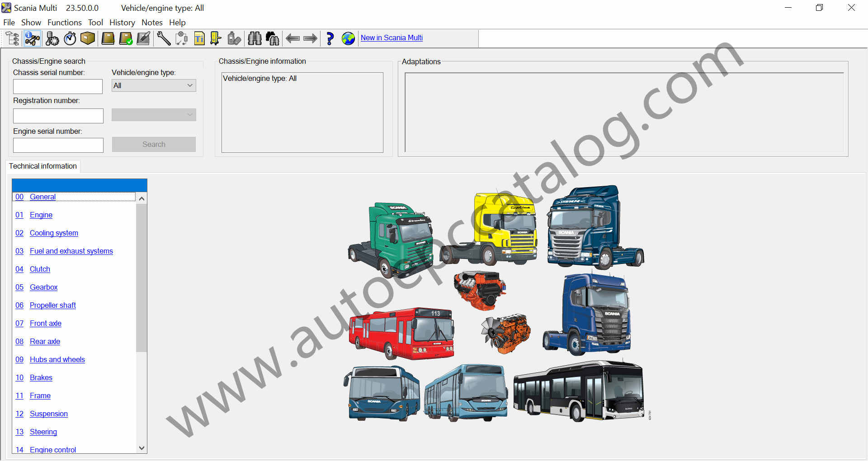Viewport: 868px width, 461px height.
Task: Open the Notes menu
Action: tap(152, 23)
